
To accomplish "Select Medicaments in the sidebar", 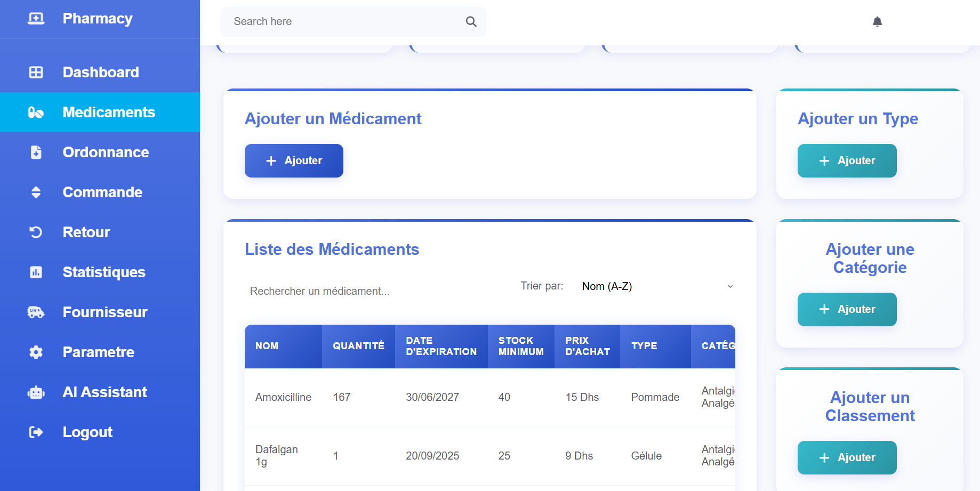I will point(109,112).
